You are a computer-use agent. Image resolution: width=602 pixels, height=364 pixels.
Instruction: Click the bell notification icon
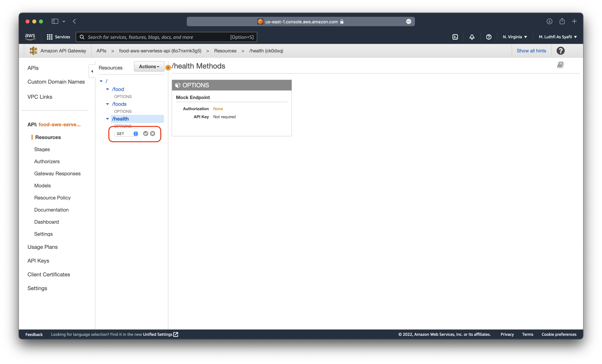click(472, 37)
